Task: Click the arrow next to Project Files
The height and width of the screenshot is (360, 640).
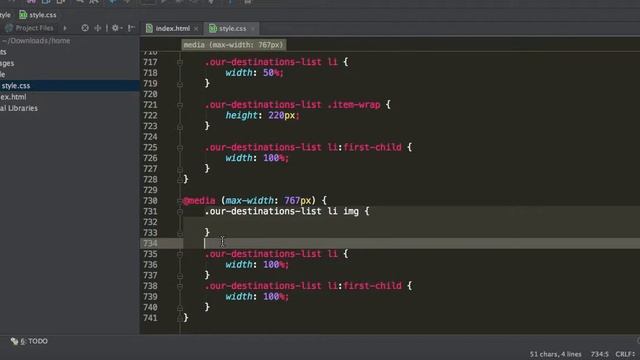Action: 65,28
